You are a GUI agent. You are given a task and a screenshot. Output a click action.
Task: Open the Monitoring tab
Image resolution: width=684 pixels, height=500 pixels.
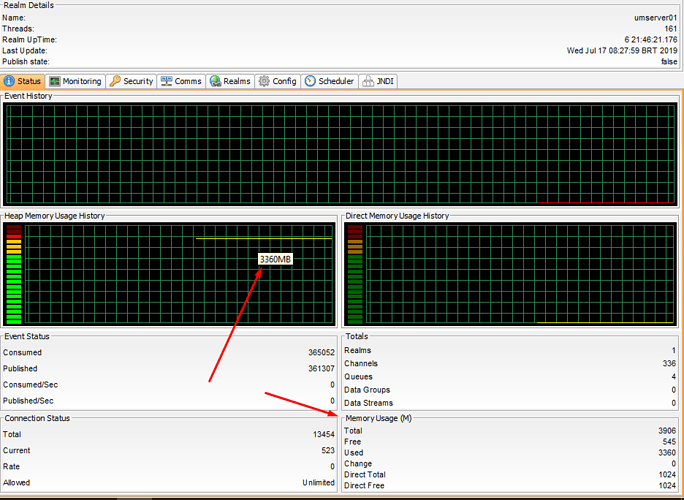pyautogui.click(x=75, y=81)
